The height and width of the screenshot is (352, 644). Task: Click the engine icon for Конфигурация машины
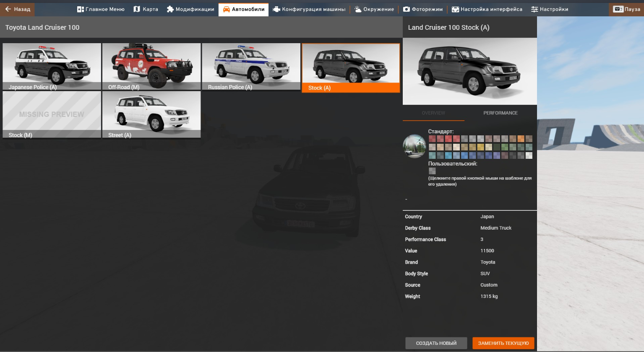tap(276, 9)
